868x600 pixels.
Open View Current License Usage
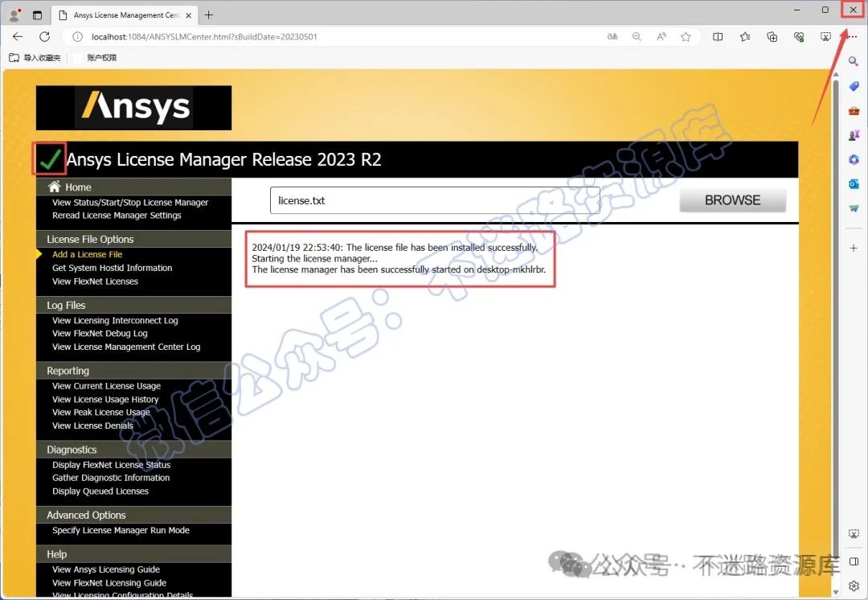[106, 386]
